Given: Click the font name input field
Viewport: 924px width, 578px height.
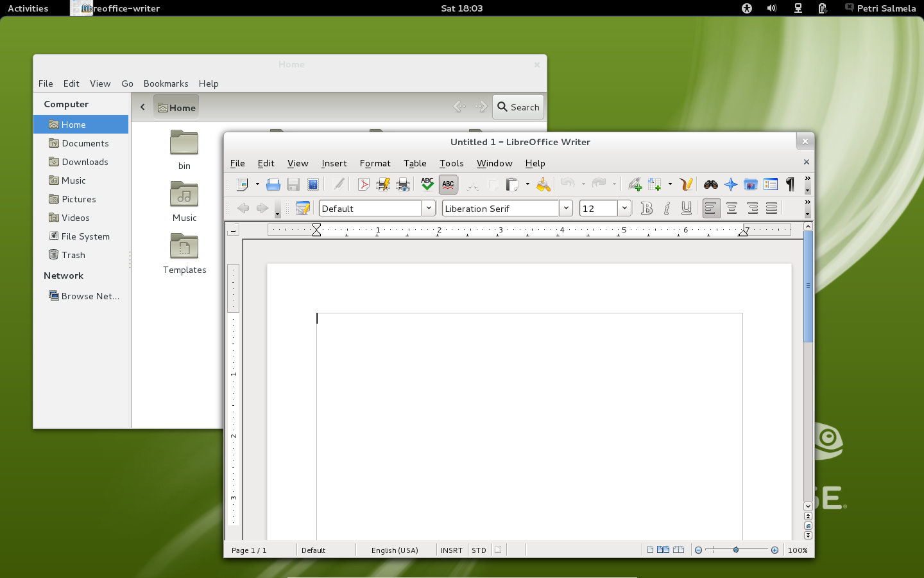Looking at the screenshot, I should click(501, 208).
